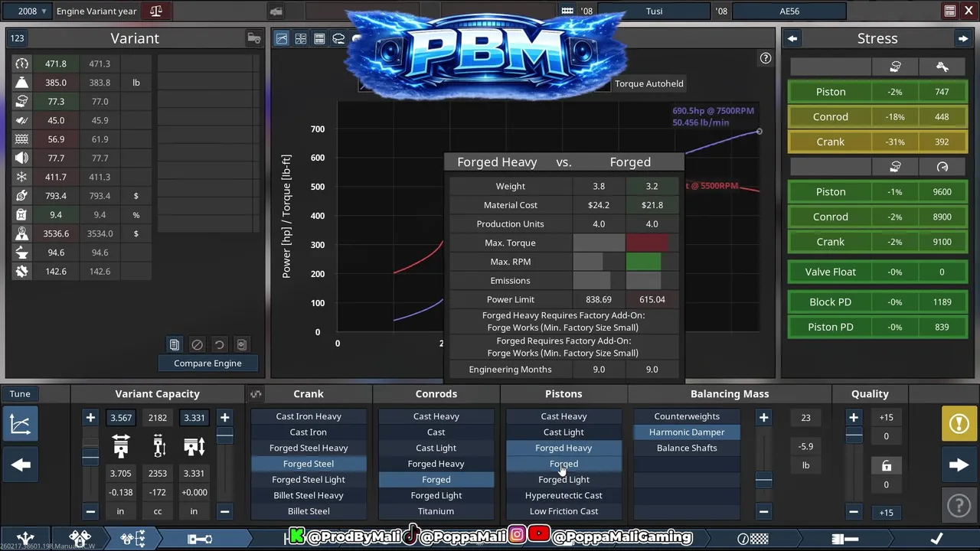Click the yellow warning exclamation button
The height and width of the screenshot is (551, 980).
point(959,424)
